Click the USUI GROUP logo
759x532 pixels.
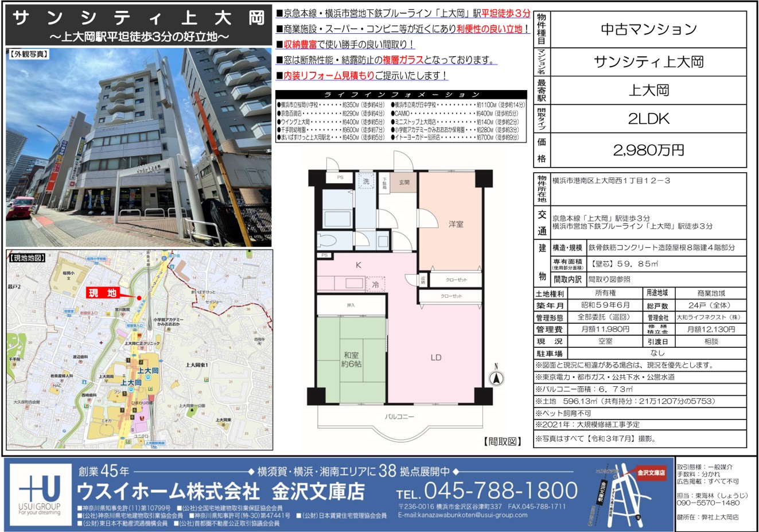tap(39, 494)
